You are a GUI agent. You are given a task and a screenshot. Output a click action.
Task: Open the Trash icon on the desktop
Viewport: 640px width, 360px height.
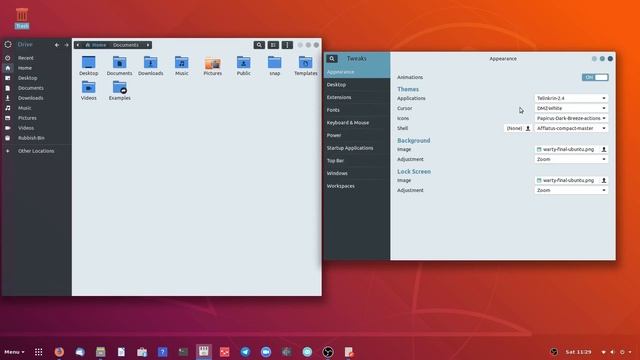click(x=22, y=18)
